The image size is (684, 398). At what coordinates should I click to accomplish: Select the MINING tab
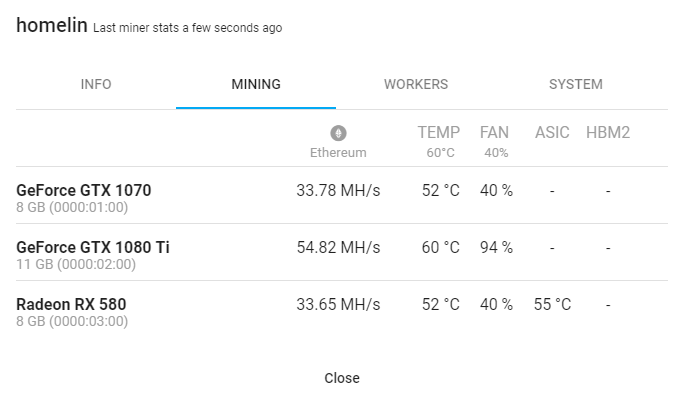256,84
